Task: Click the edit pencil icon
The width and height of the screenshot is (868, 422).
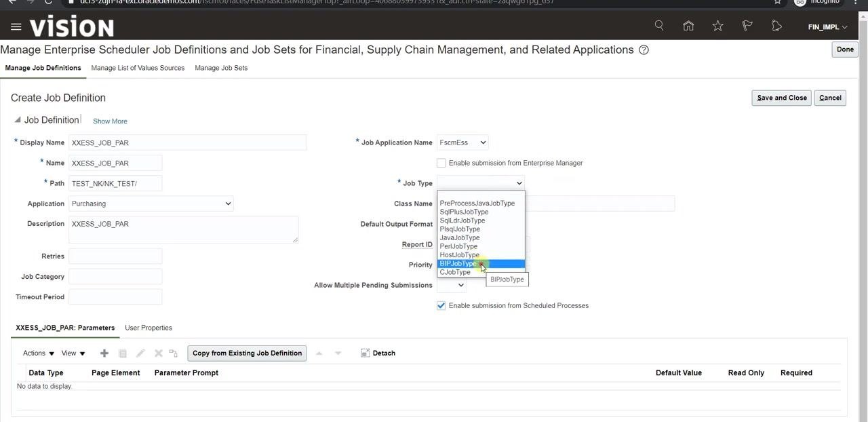Action: (140, 353)
